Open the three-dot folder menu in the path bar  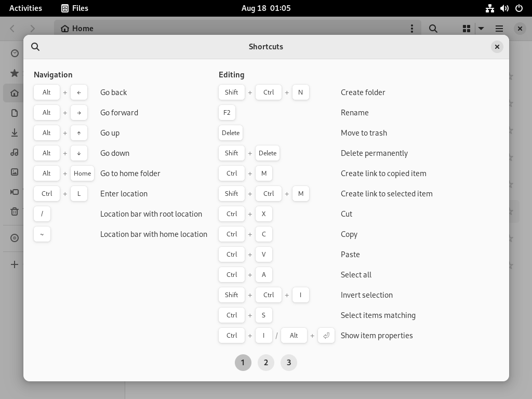(412, 29)
